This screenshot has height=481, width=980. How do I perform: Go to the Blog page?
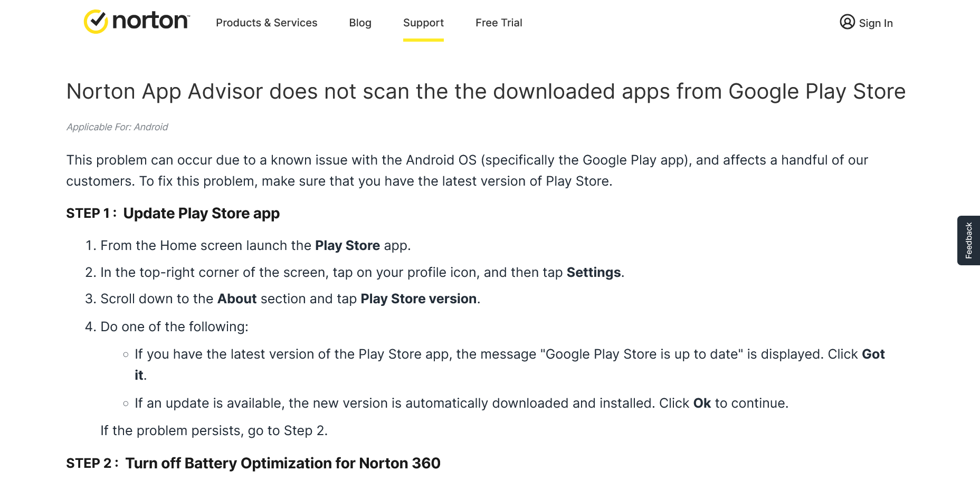(x=360, y=23)
